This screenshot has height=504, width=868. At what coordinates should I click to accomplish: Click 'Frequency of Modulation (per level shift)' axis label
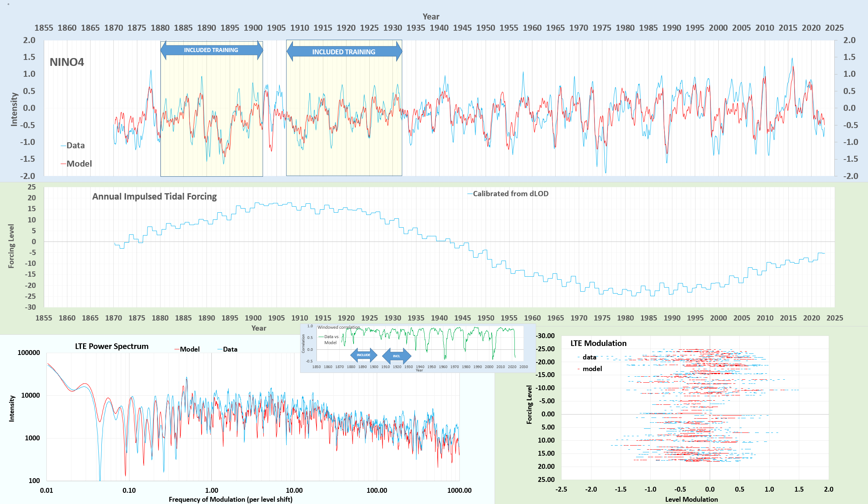[230, 499]
